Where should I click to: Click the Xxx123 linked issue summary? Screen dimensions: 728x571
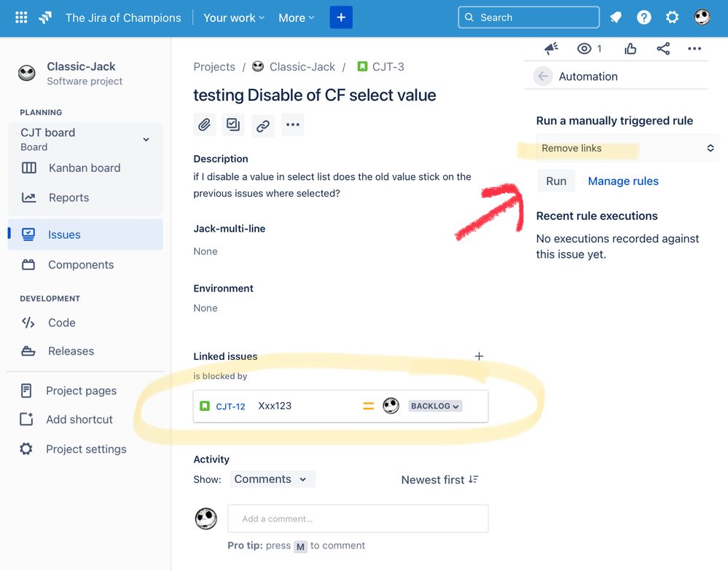275,406
